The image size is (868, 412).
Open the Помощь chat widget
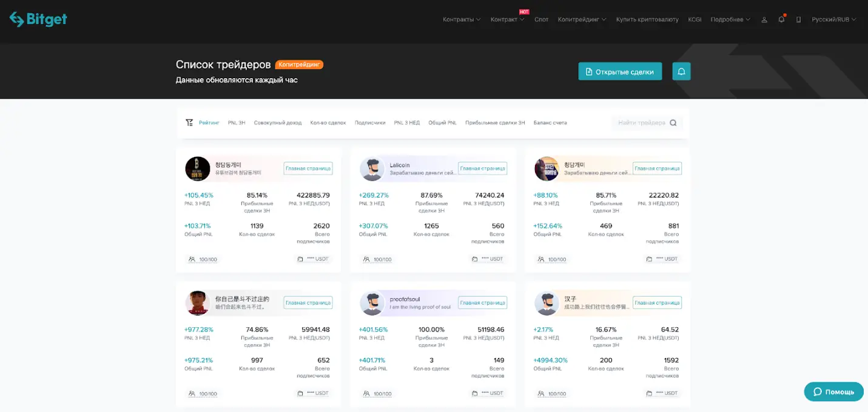833,392
